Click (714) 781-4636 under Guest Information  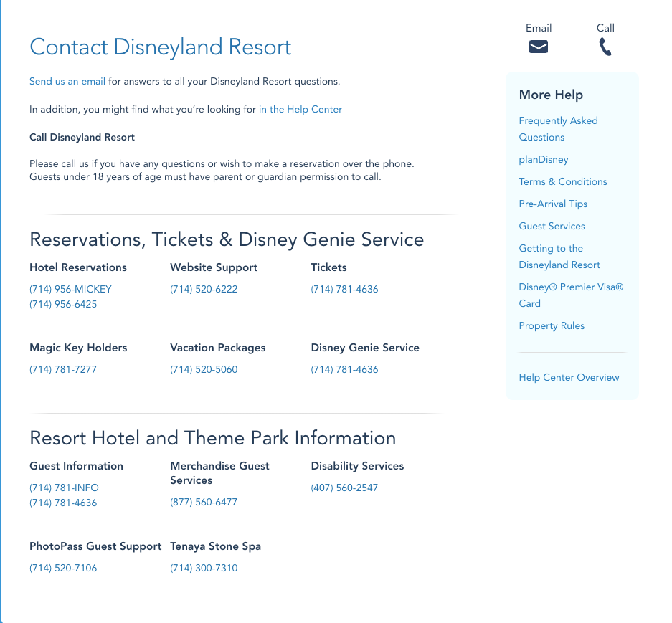coord(63,503)
